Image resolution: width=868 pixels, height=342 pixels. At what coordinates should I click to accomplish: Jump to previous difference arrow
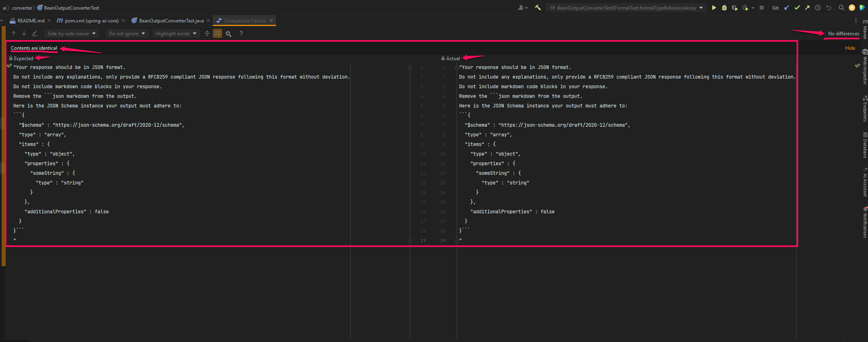(x=14, y=33)
